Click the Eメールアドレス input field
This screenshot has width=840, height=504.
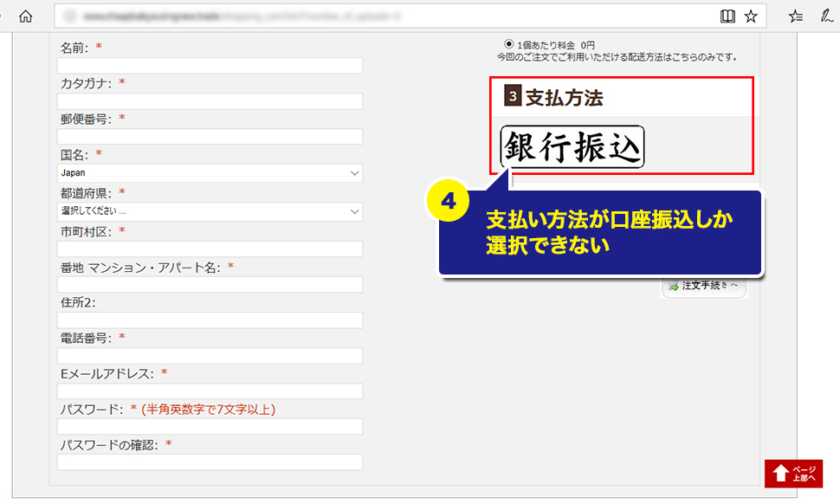[210, 391]
